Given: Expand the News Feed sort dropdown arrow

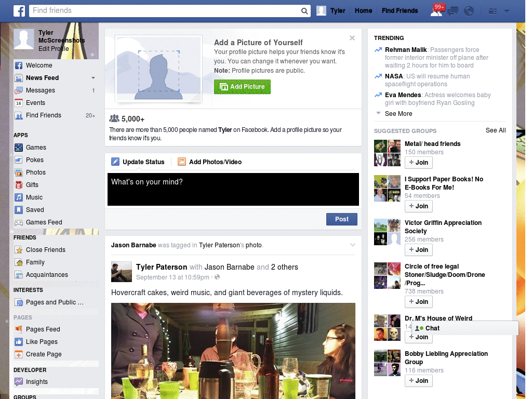Looking at the screenshot, I should point(93,78).
